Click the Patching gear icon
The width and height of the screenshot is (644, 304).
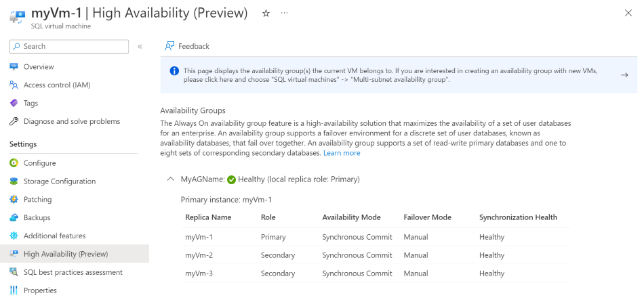(14, 199)
